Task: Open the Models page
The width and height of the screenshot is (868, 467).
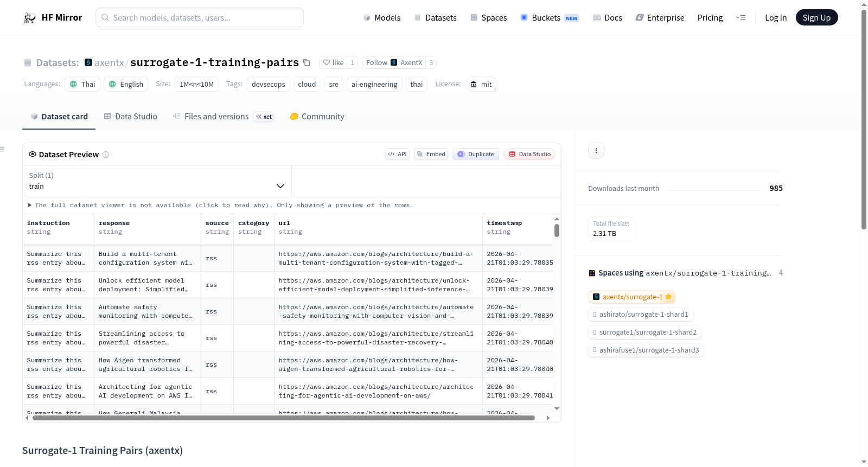Action: pyautogui.click(x=382, y=18)
